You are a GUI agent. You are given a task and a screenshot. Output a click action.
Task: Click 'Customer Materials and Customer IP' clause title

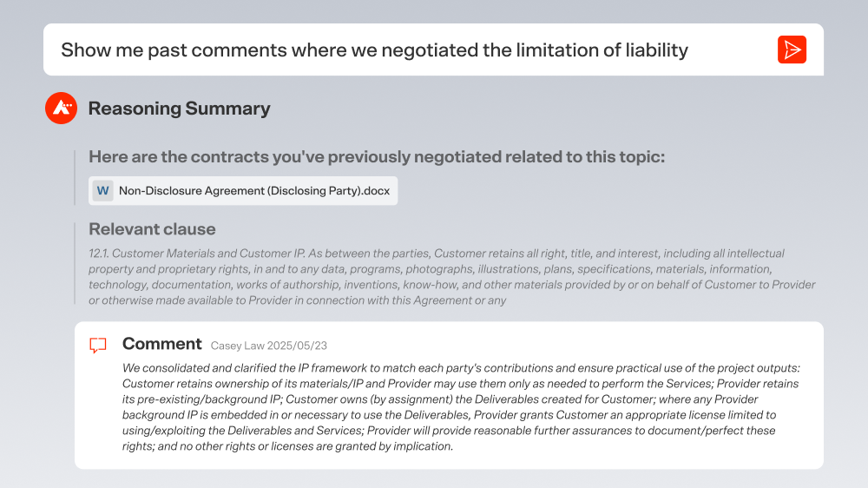coord(208,254)
